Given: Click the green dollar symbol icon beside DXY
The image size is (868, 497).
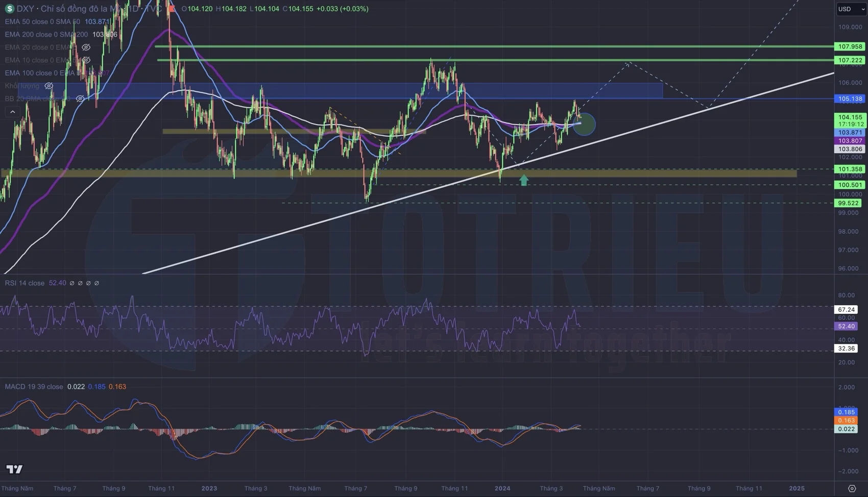Looking at the screenshot, I should (x=10, y=9).
